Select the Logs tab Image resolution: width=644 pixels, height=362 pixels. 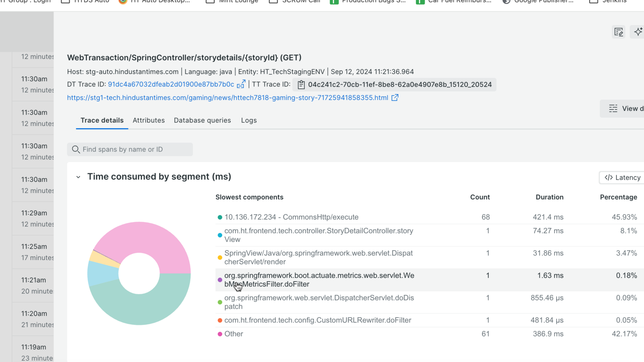249,120
